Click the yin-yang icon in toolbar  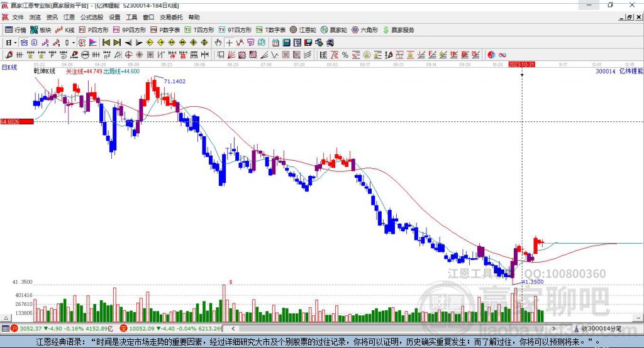[x=491, y=55]
